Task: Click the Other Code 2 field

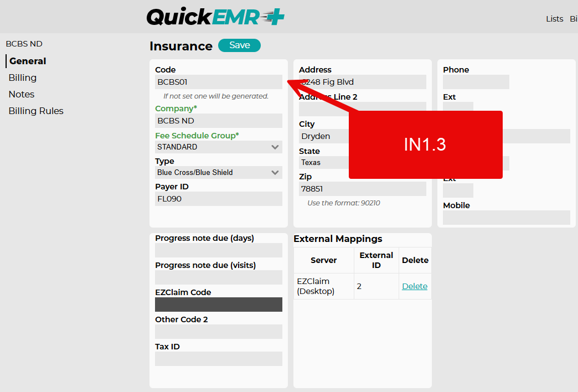Action: (219, 332)
